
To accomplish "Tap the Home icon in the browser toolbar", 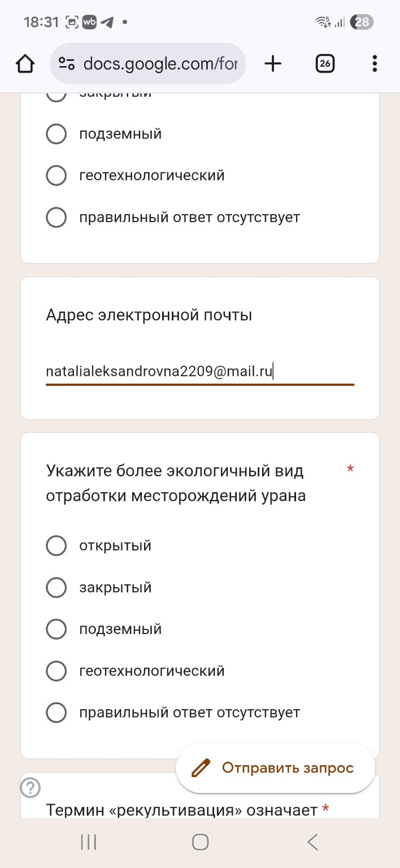I will [25, 63].
